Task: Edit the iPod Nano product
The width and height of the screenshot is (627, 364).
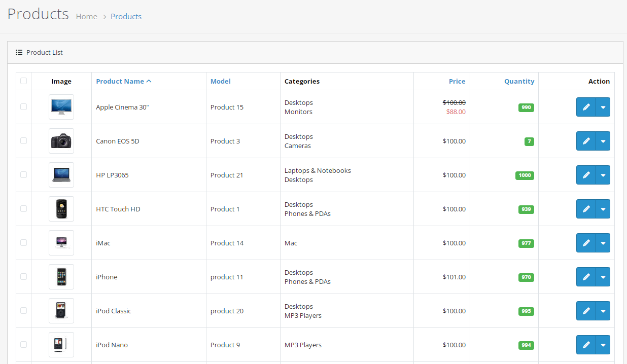Action: point(586,345)
